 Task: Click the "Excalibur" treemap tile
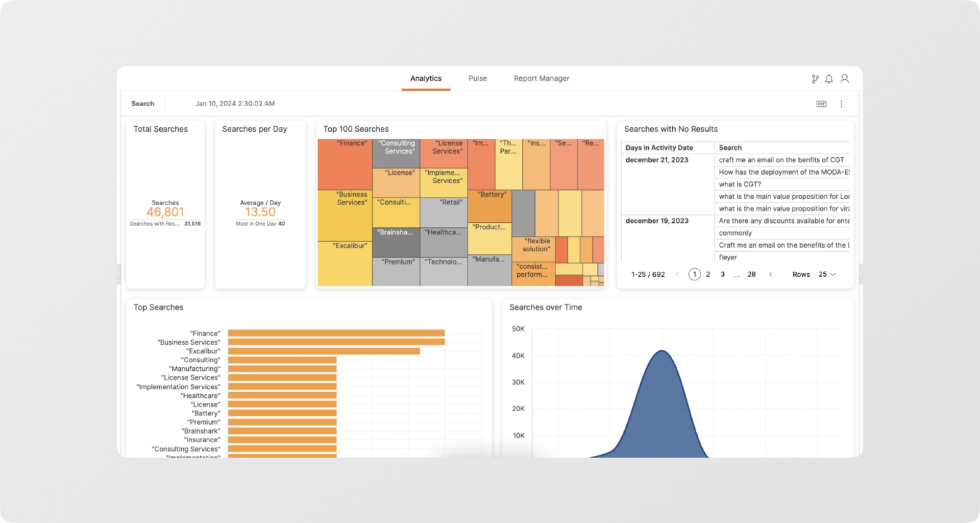click(x=345, y=264)
